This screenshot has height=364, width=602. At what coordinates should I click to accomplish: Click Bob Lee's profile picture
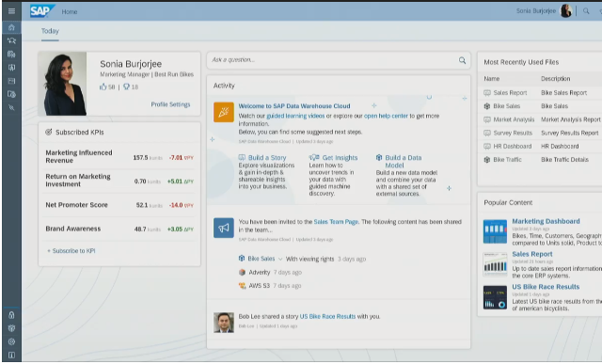pos(224,323)
